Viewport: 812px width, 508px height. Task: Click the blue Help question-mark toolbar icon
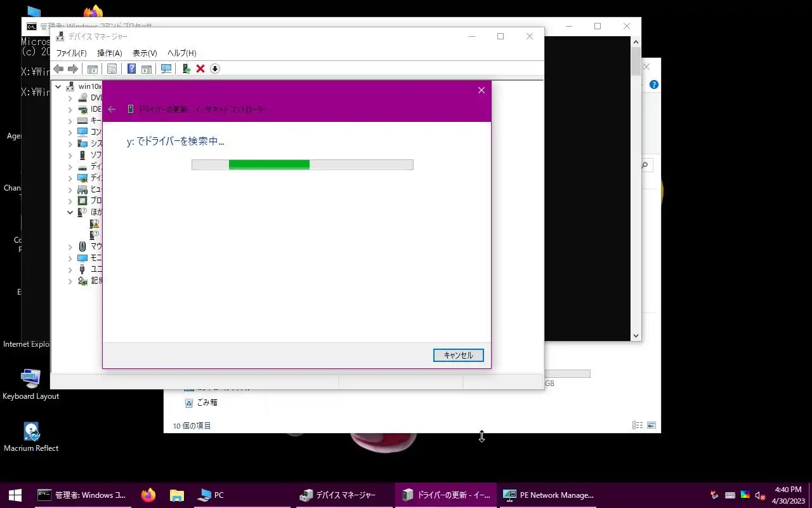click(x=131, y=69)
